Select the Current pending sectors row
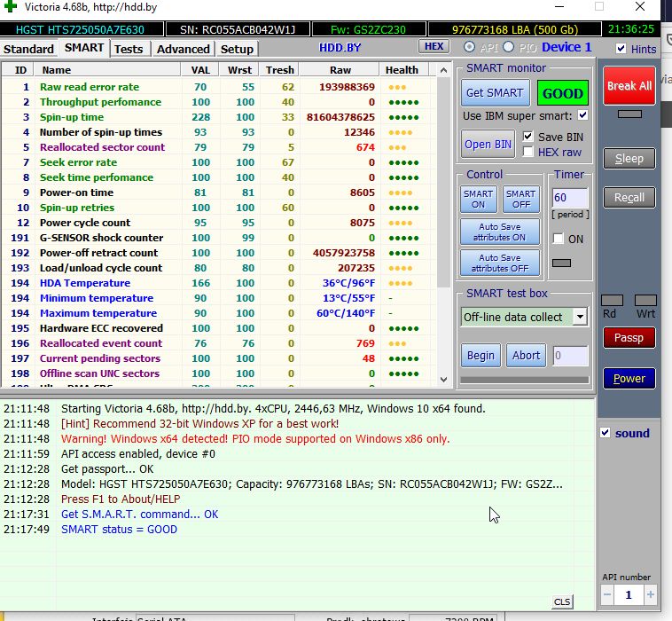672x621 pixels. click(x=219, y=358)
